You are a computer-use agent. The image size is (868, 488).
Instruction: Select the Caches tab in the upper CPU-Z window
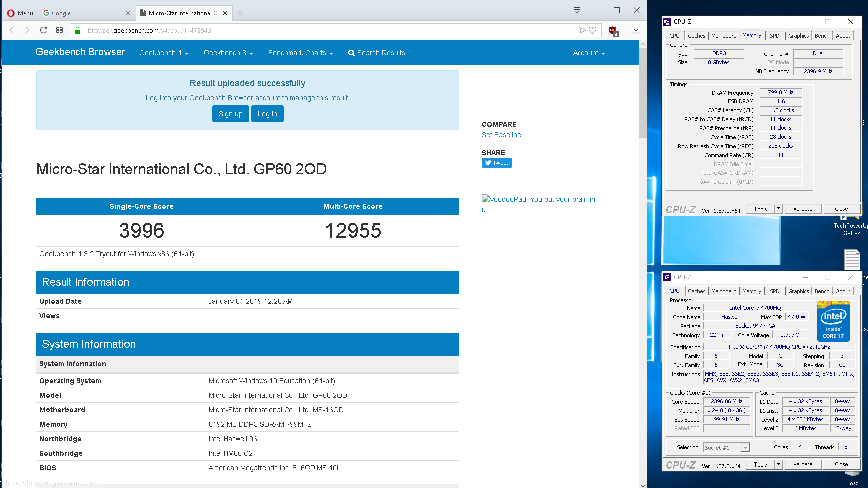coord(696,36)
